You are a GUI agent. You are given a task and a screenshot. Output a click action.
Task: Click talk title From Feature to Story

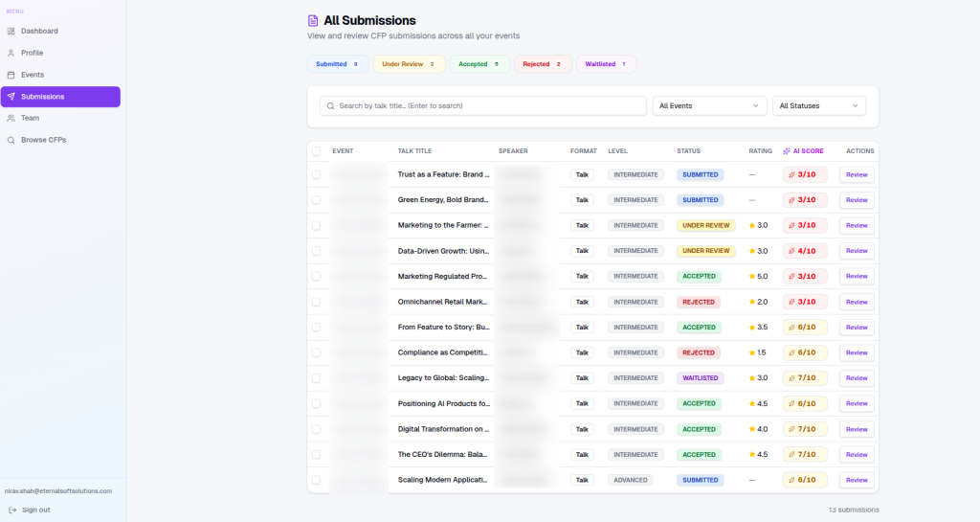click(x=443, y=328)
